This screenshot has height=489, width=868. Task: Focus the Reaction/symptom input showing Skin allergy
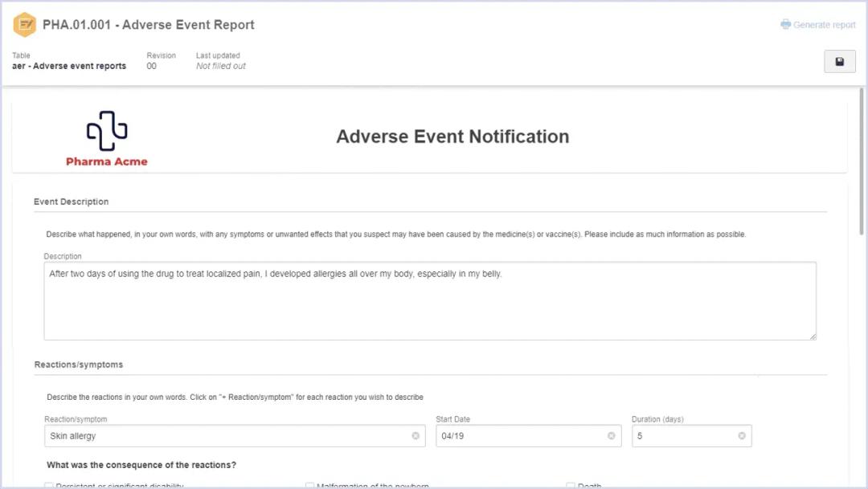(x=225, y=436)
